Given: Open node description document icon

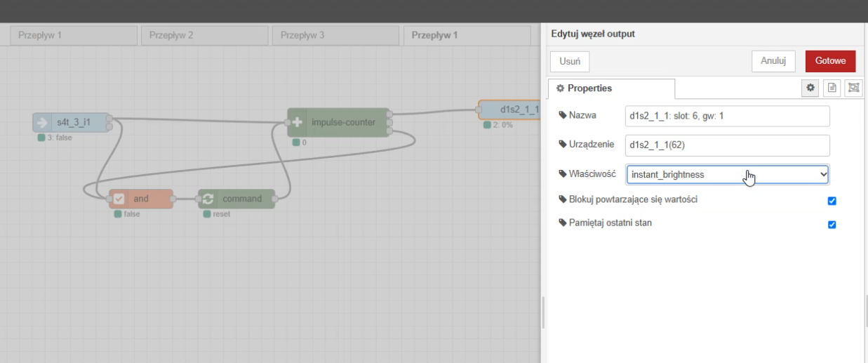Looking at the screenshot, I should tap(832, 88).
